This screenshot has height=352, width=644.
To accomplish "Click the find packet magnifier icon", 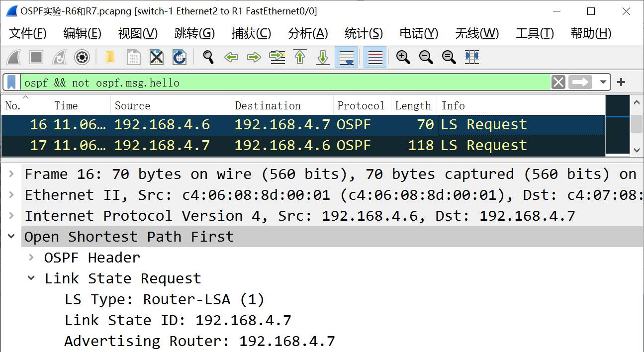I will [208, 57].
